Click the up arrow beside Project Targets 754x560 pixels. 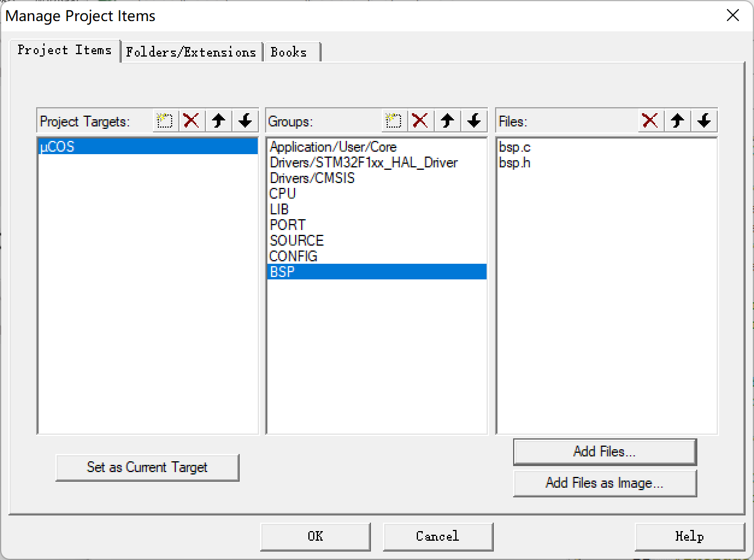pyautogui.click(x=218, y=120)
